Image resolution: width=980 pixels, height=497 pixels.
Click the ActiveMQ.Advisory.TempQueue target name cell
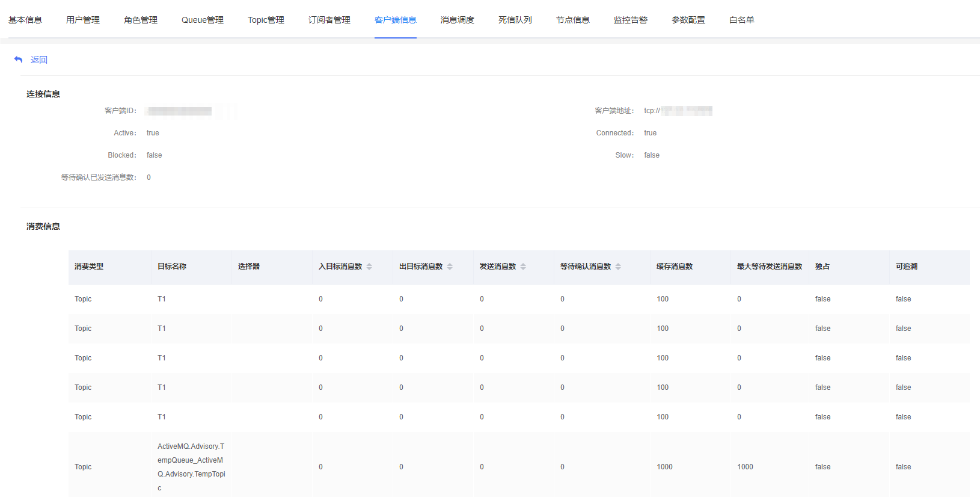tap(191, 467)
